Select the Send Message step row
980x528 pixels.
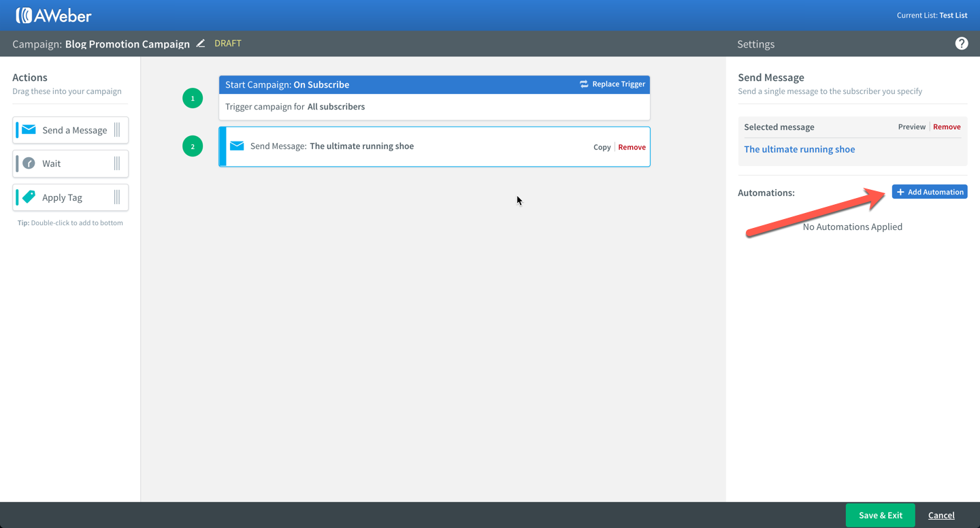[434, 146]
